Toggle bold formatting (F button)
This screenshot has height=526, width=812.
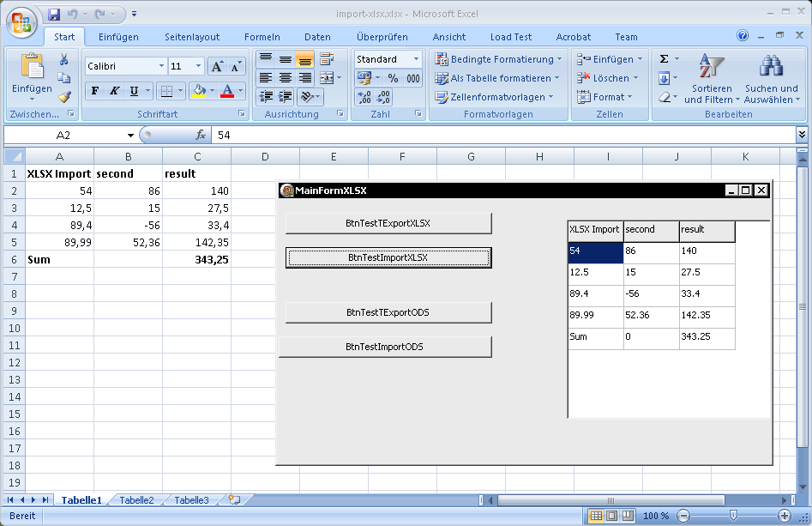pyautogui.click(x=95, y=91)
